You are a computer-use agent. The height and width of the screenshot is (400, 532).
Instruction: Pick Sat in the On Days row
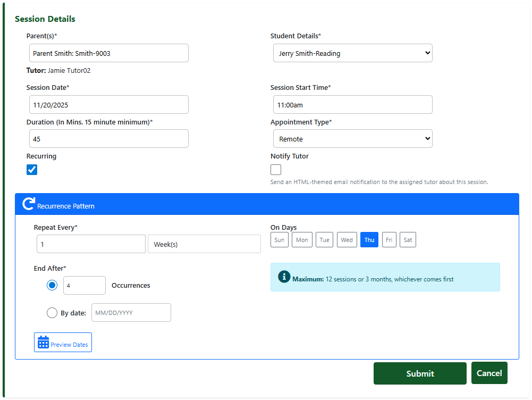click(x=408, y=240)
